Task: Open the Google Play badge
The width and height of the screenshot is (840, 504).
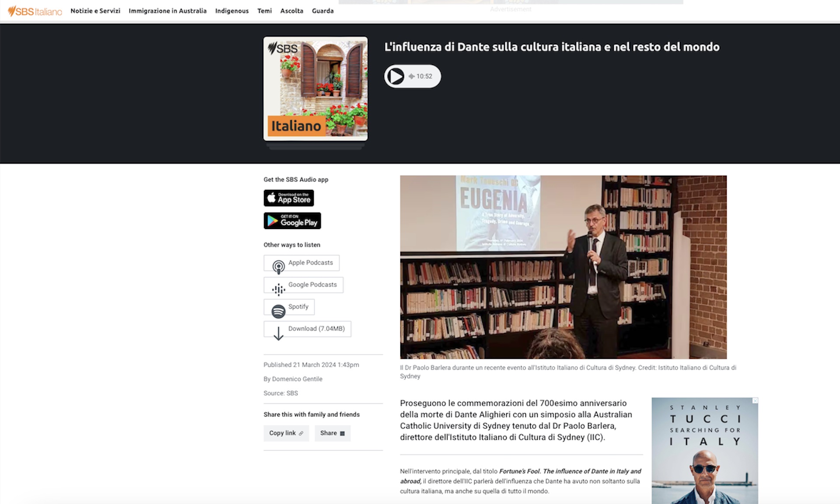Action: click(x=292, y=221)
